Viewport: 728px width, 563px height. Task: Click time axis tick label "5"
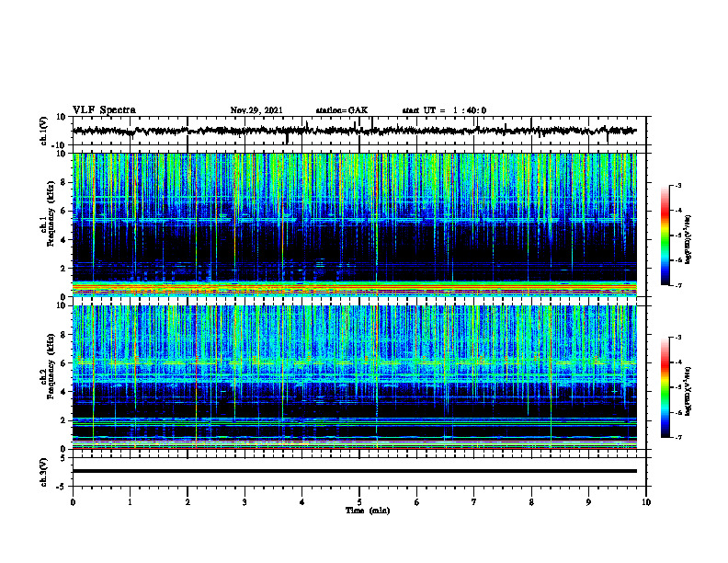tap(359, 502)
